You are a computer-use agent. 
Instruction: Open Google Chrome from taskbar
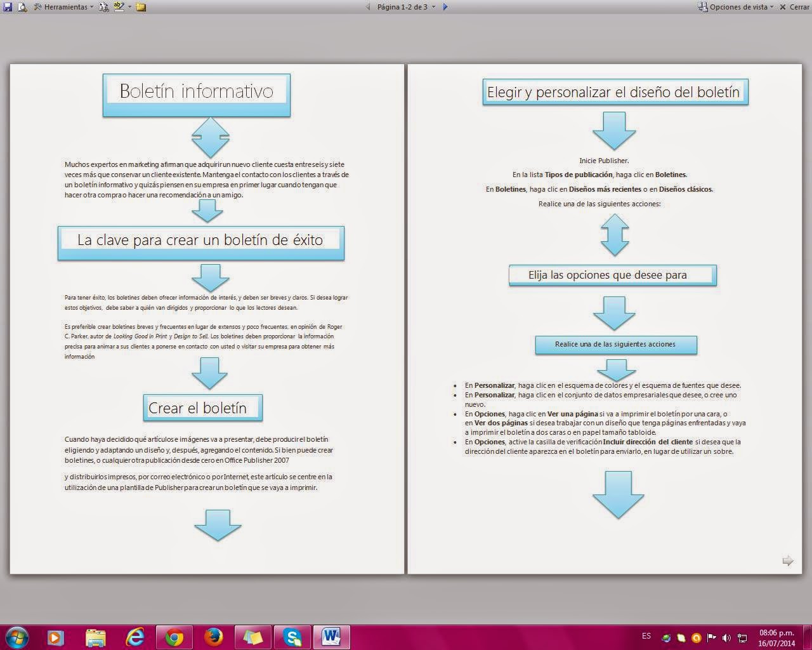[174, 637]
